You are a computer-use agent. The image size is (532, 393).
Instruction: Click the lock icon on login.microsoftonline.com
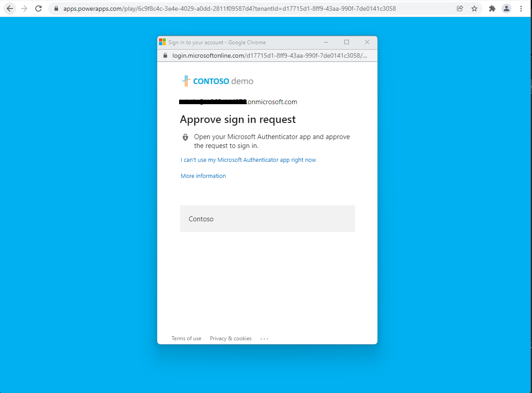tap(164, 55)
